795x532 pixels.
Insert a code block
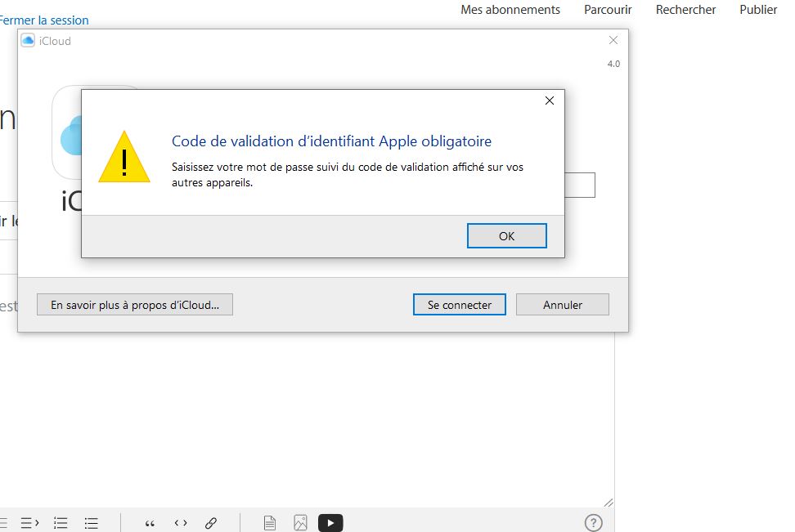[x=181, y=522]
